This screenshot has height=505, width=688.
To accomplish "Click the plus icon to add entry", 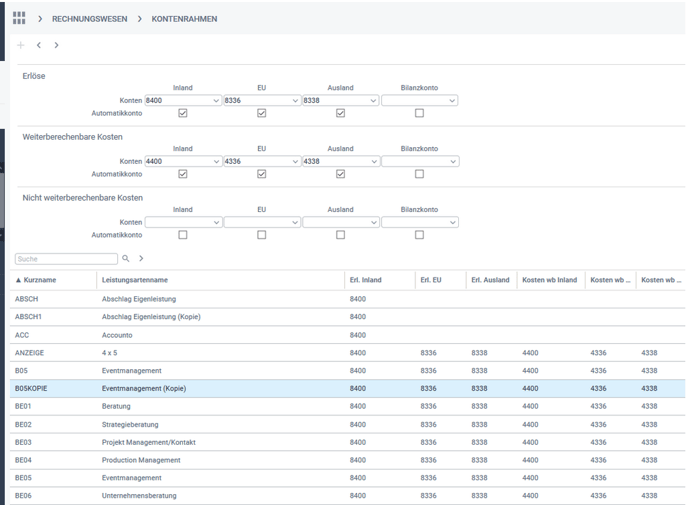I will (x=20, y=45).
